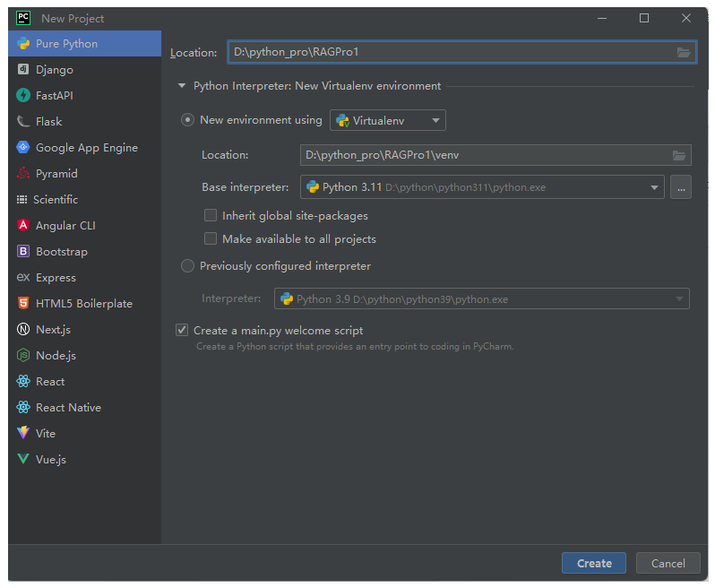Click the Create button
715x588 pixels.
594,563
